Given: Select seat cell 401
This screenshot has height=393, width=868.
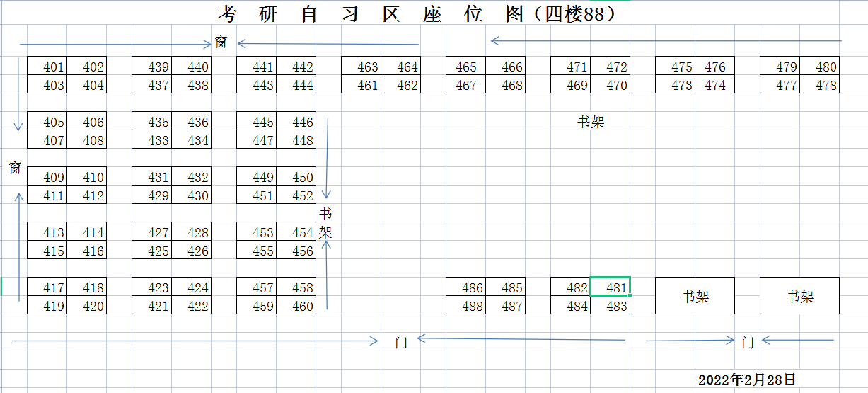Looking at the screenshot, I should [x=47, y=67].
